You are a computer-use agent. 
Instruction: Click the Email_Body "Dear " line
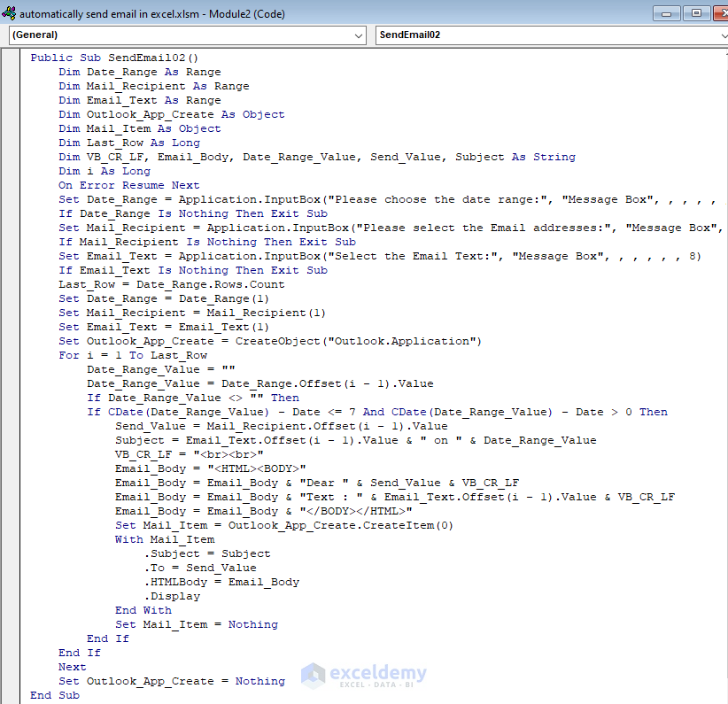[x=317, y=483]
